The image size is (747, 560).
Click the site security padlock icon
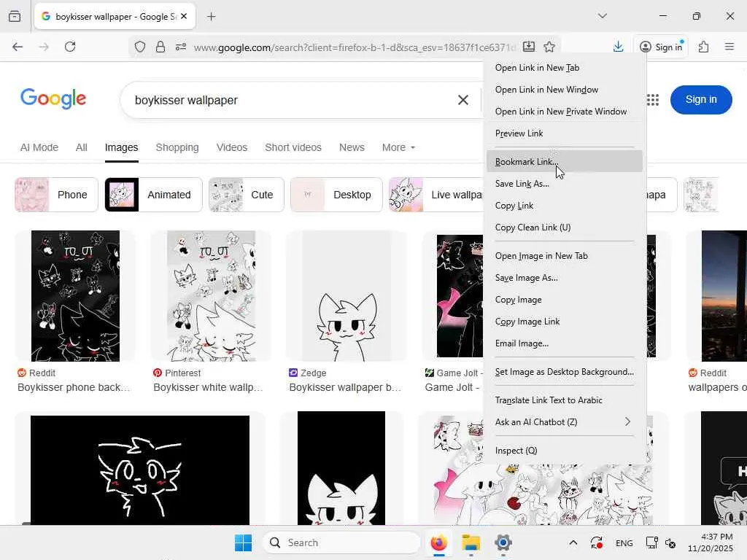pyautogui.click(x=160, y=47)
